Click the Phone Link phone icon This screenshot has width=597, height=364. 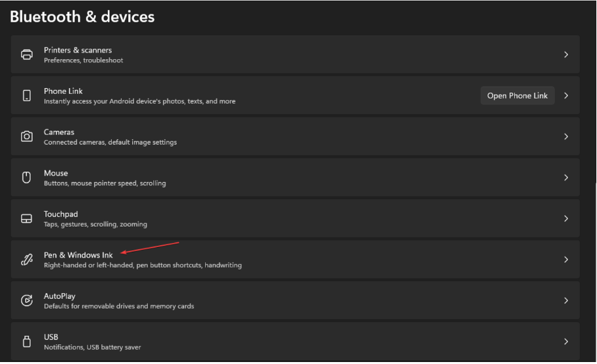click(x=27, y=96)
